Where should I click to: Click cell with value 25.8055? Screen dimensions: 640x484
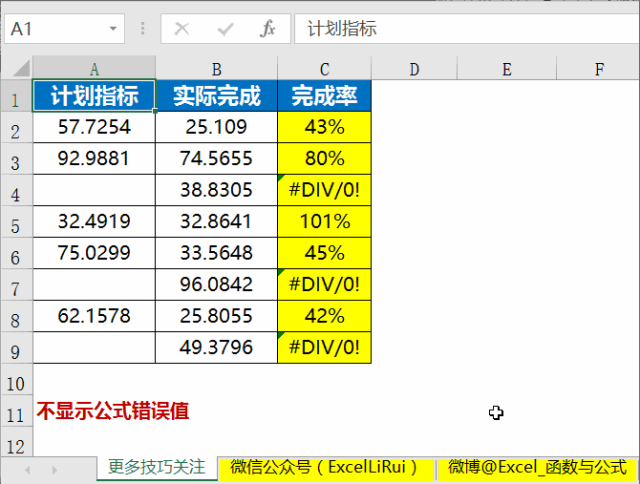pyautogui.click(x=216, y=316)
